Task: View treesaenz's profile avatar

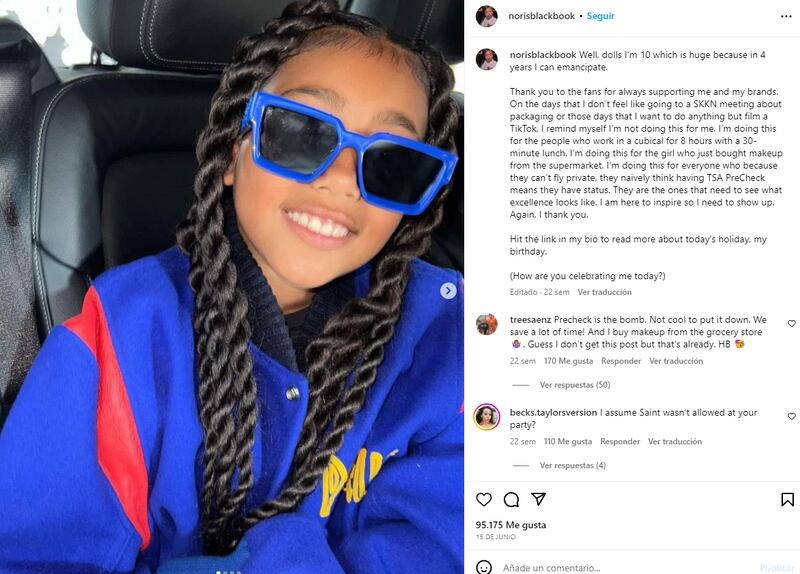Action: (486, 325)
